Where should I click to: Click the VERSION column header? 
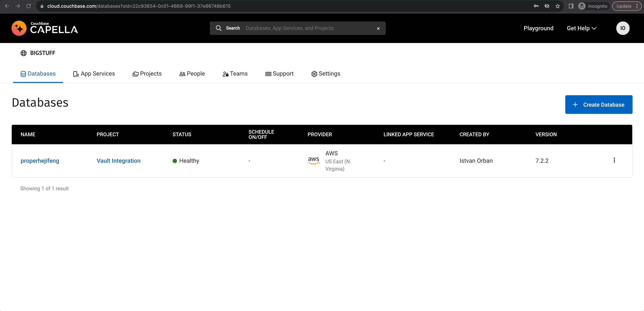(x=546, y=134)
